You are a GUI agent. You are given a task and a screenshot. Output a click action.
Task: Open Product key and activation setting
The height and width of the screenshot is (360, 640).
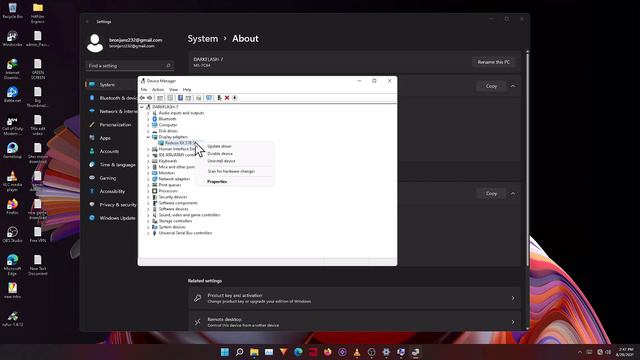tap(354, 298)
